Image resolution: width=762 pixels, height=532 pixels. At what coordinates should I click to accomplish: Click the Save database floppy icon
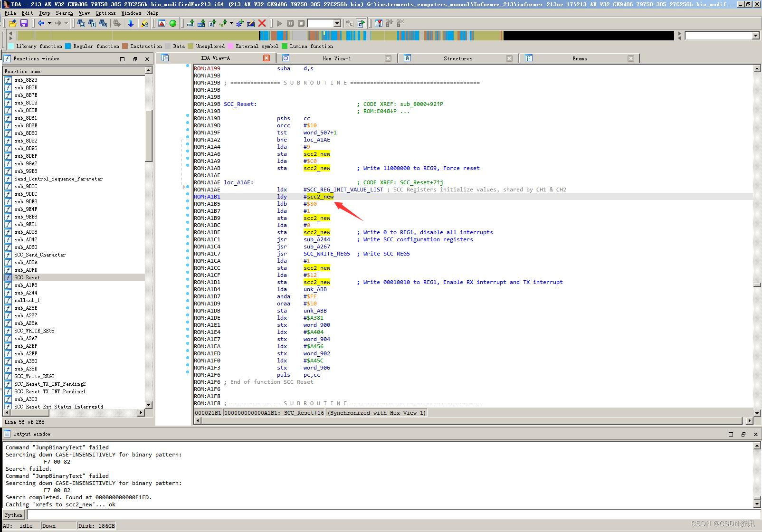pyautogui.click(x=24, y=23)
